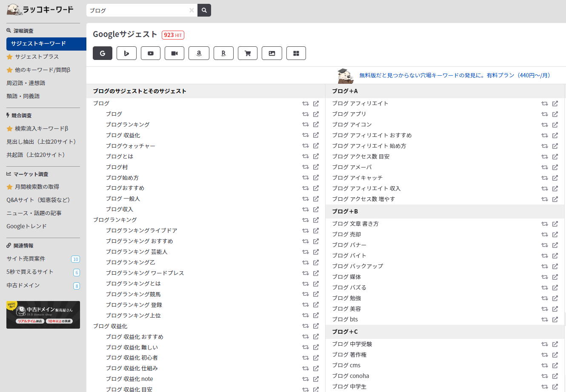This screenshot has height=392, width=566.
Task: Click ブログ 収益化 難しい suggestion
Action: tap(132, 347)
